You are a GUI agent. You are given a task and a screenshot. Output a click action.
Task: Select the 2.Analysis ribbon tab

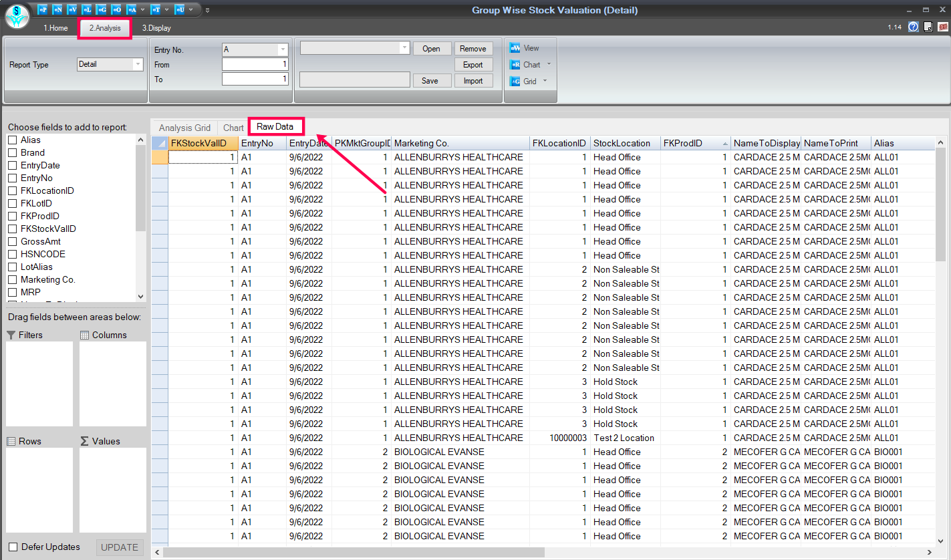105,28
